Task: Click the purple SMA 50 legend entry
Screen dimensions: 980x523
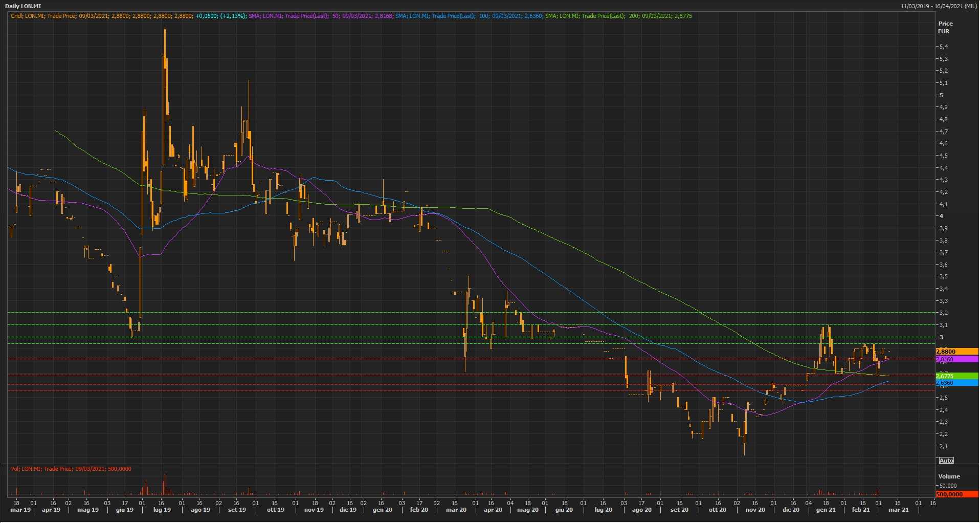Action: (320, 16)
